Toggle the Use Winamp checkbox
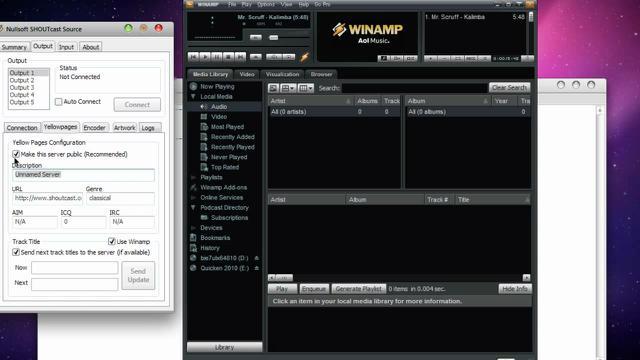640x360 pixels. click(111, 242)
